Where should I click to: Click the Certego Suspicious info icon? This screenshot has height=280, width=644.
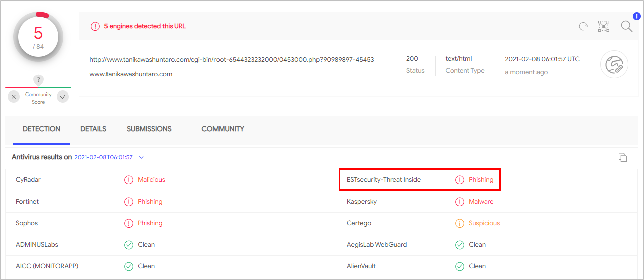459,223
